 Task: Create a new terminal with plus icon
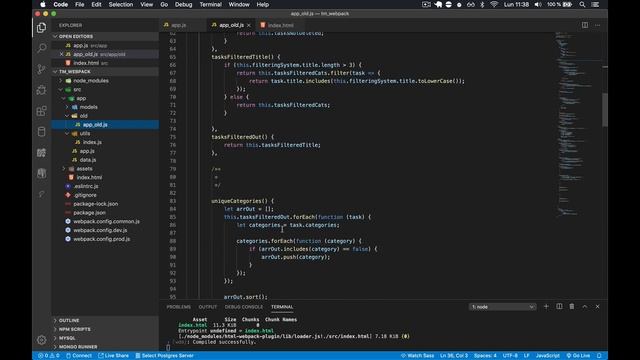[546, 307]
